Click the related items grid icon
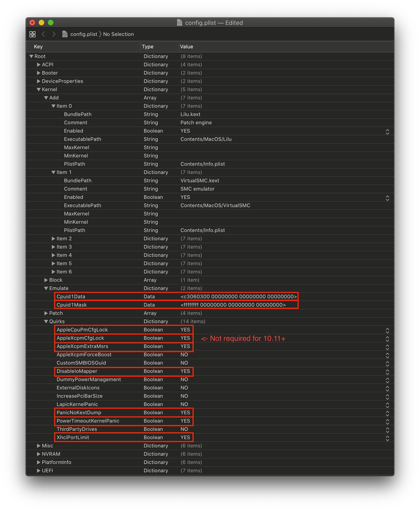This screenshot has height=510, width=420. pos(32,34)
